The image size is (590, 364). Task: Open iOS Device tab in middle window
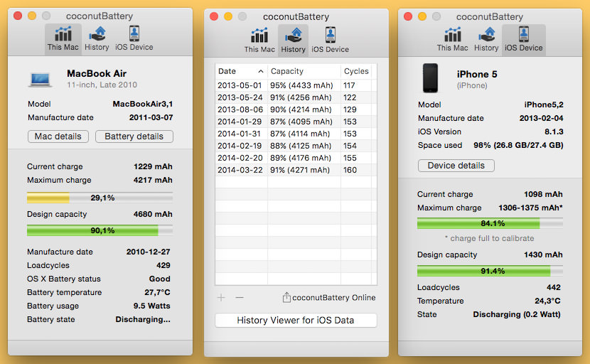[330, 41]
